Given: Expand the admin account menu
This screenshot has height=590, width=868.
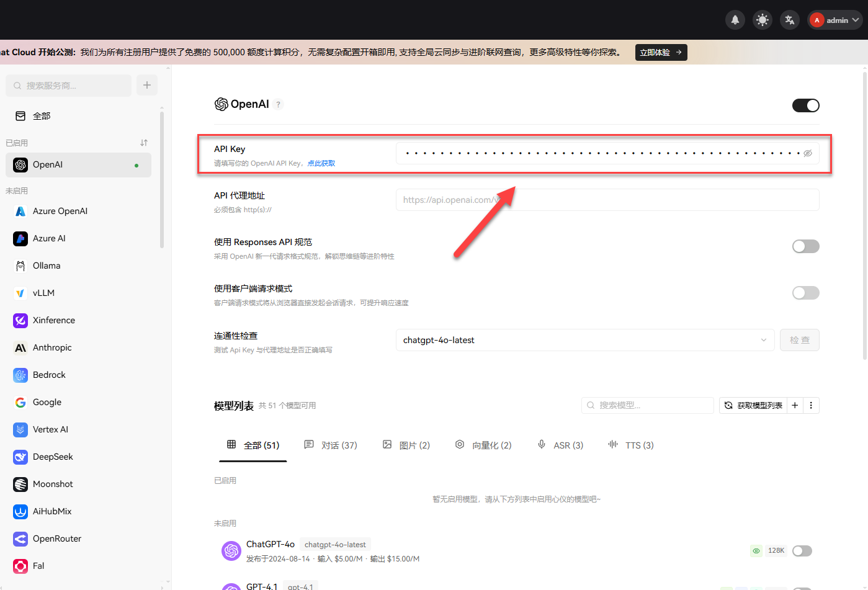Looking at the screenshot, I should pyautogui.click(x=834, y=19).
